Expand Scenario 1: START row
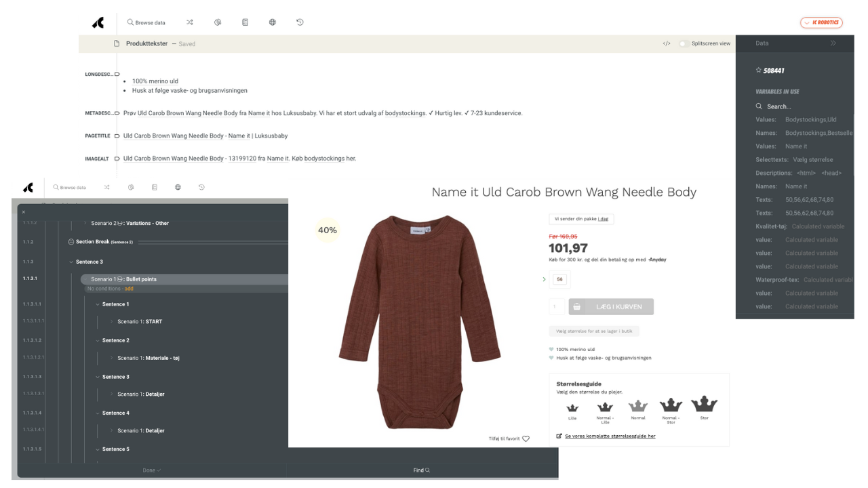 (113, 322)
